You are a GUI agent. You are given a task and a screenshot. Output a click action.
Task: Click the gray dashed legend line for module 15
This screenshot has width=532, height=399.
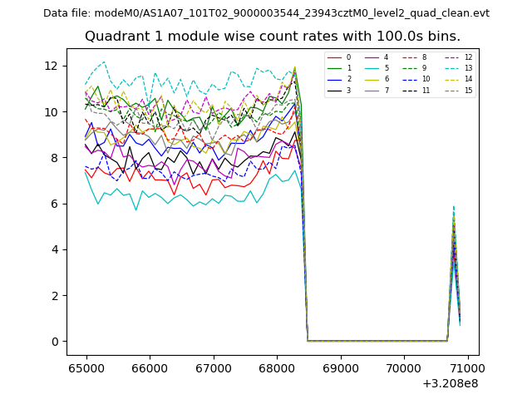click(450, 90)
